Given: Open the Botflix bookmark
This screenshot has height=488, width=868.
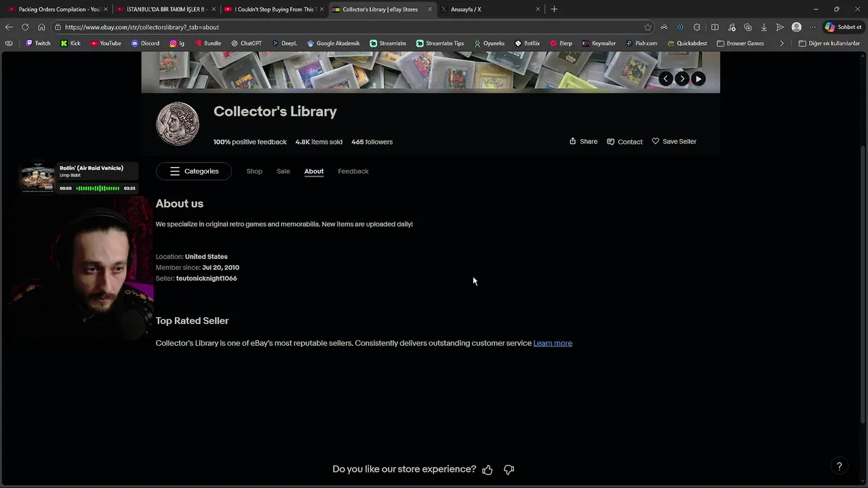Looking at the screenshot, I should (x=527, y=43).
